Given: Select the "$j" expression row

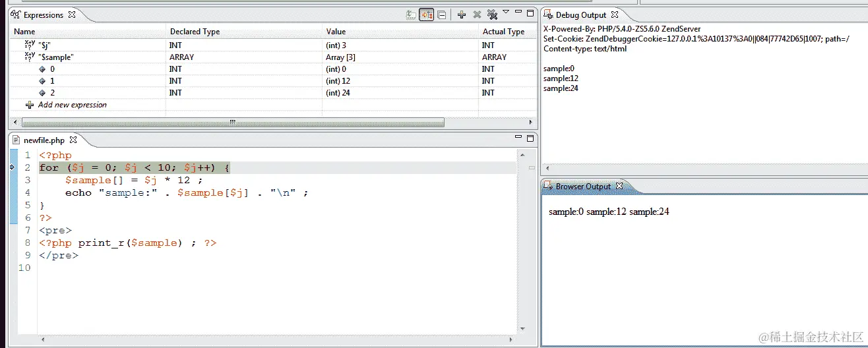Looking at the screenshot, I should tap(272, 45).
